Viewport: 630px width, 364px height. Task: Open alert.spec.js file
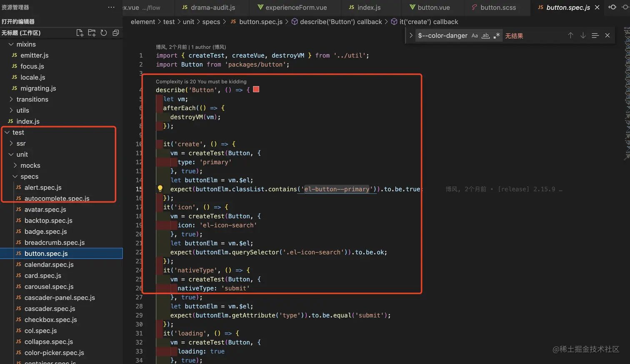(x=43, y=187)
